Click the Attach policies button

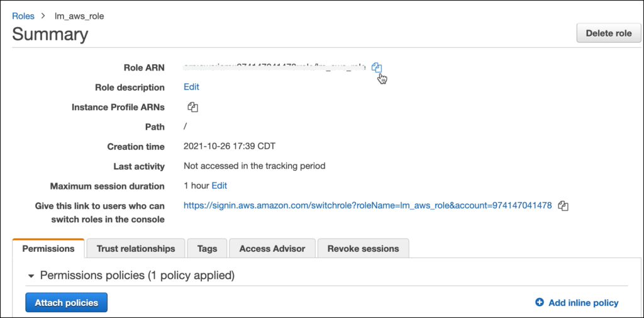pyautogui.click(x=67, y=303)
